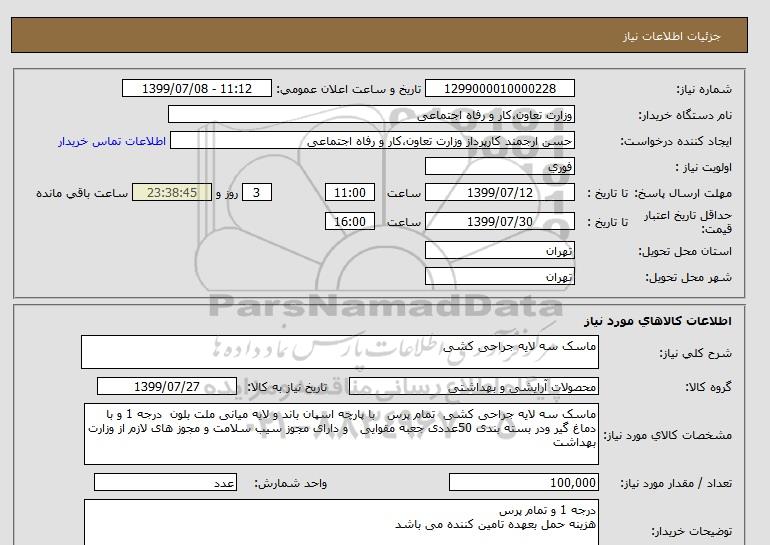Click the general description box ماسک سه لایه جراحی کشی

(340, 352)
